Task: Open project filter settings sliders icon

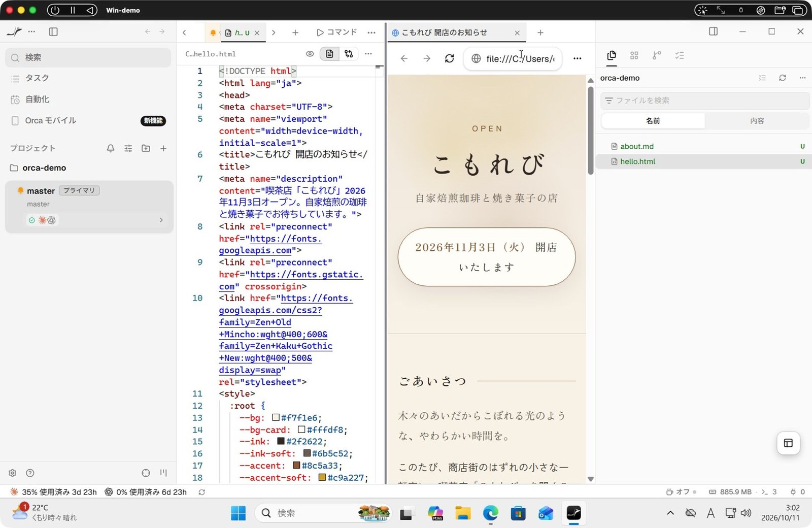Action: [128, 148]
